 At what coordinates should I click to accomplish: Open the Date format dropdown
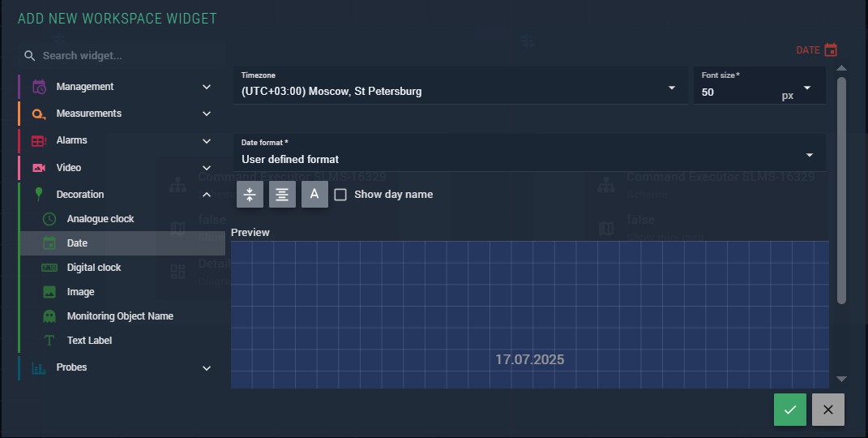(x=809, y=155)
